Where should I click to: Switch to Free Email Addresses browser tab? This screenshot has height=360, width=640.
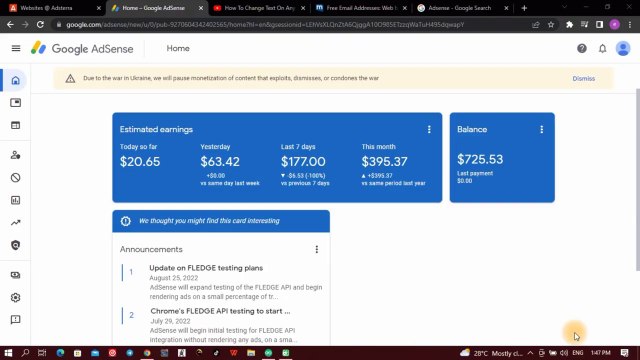pos(361,8)
